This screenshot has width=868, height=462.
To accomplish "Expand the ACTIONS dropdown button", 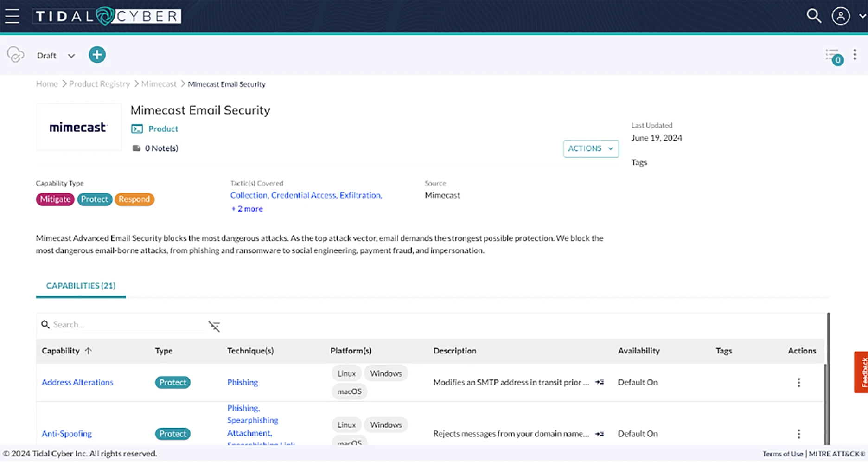I will pos(591,148).
